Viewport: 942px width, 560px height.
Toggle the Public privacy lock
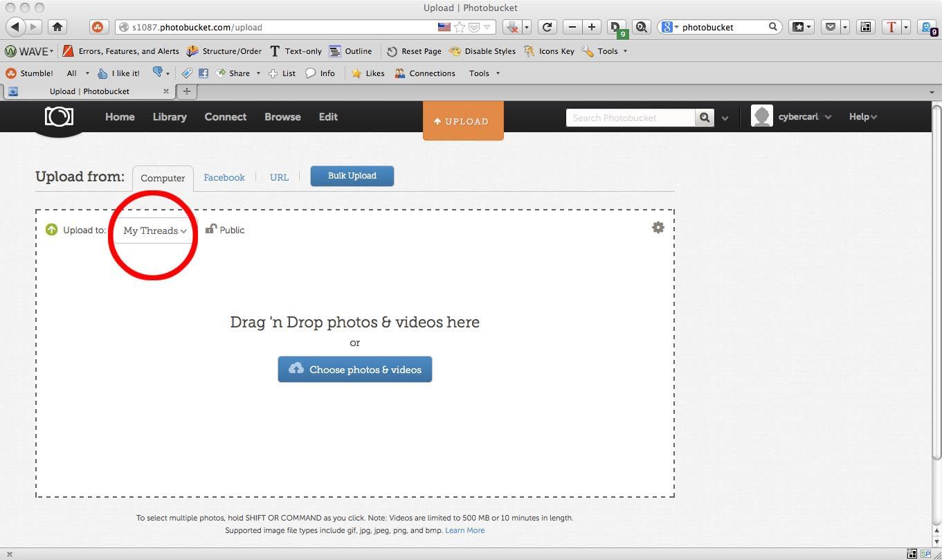tap(225, 230)
